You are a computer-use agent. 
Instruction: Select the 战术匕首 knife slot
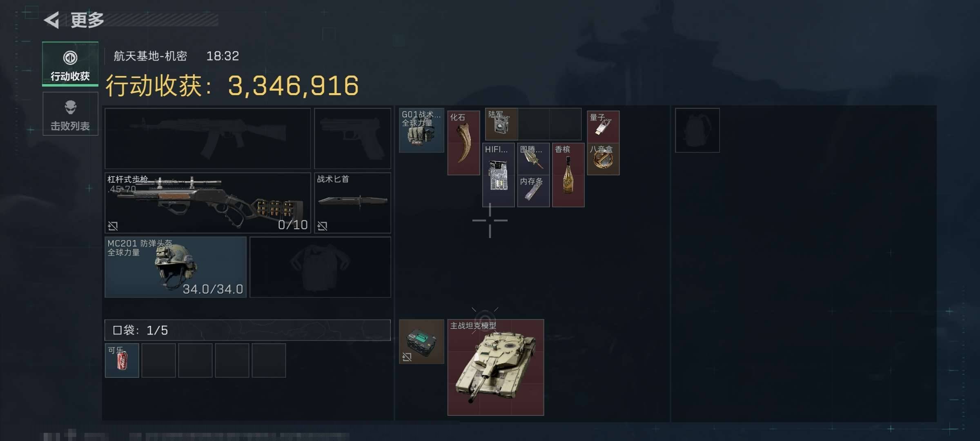point(352,203)
